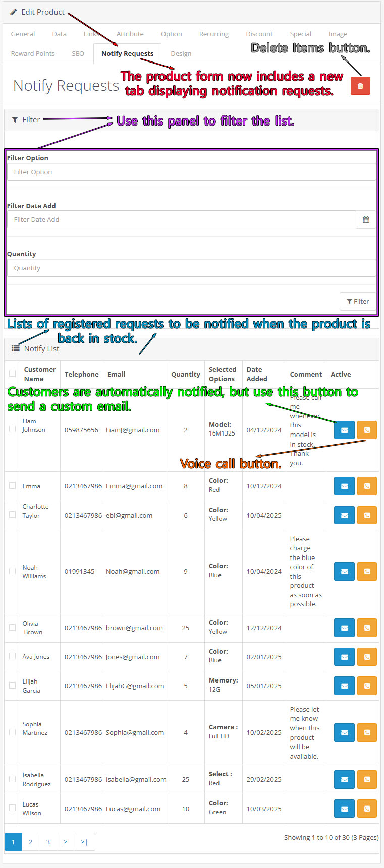Email Sophia Martinez via the envelope button
This screenshot has width=384, height=868.
coord(344,733)
